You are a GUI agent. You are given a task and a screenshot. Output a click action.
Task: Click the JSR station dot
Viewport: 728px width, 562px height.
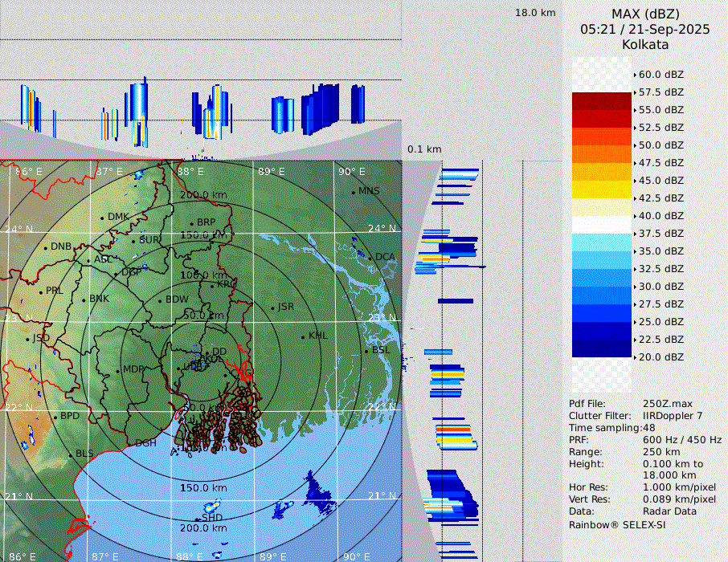272,307
